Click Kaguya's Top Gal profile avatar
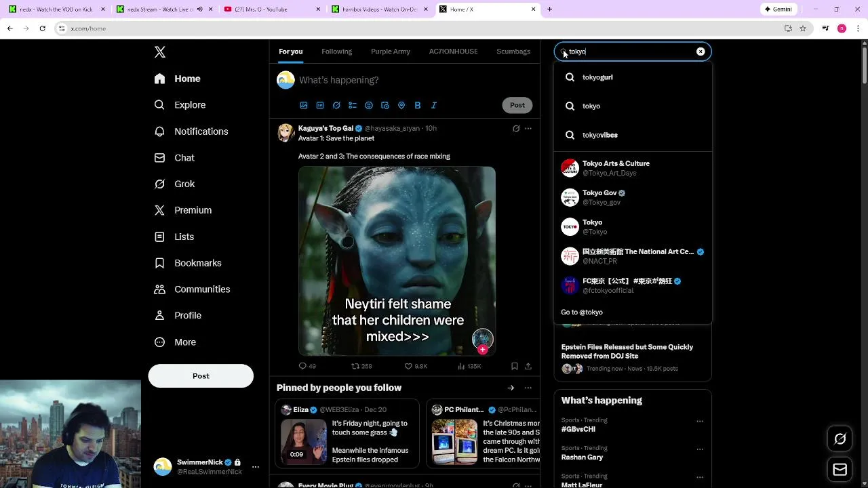Image resolution: width=868 pixels, height=488 pixels. click(285, 132)
